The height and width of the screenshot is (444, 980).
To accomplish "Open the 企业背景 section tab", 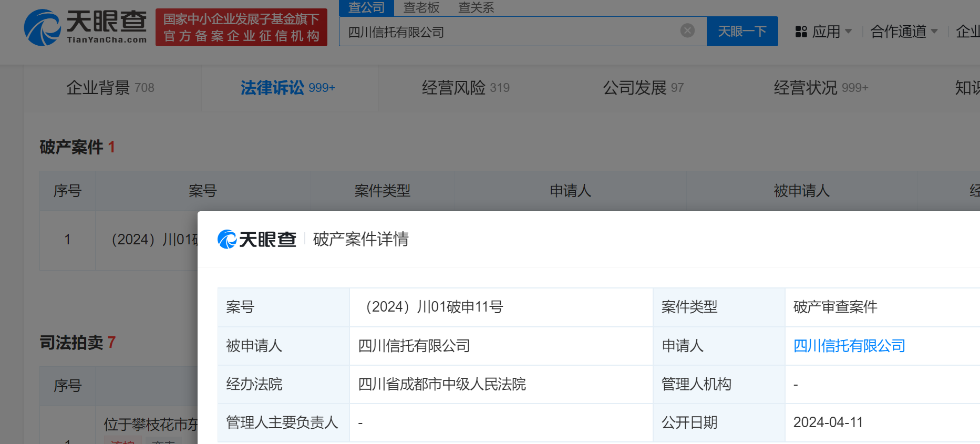I will click(110, 88).
